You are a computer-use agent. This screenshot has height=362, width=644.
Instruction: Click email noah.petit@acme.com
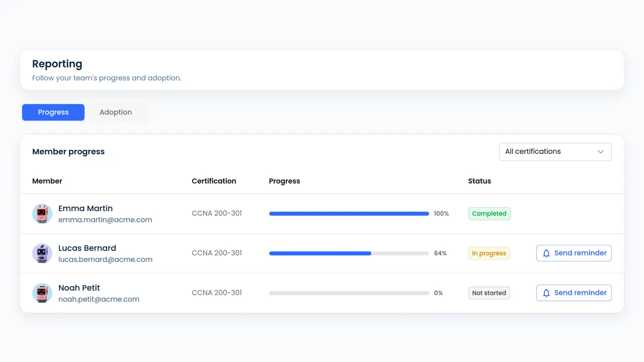tap(99, 299)
